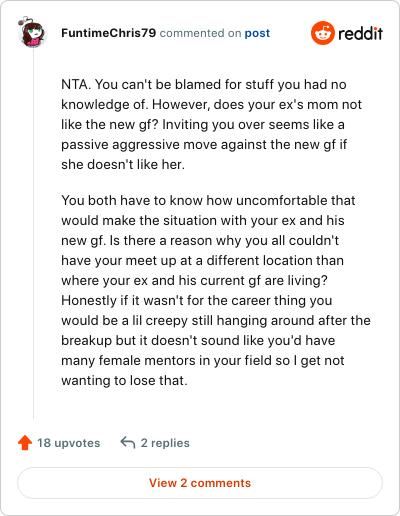The width and height of the screenshot is (400, 516).
Task: Collapse comment via the vertical thread line
Action: pos(33,233)
